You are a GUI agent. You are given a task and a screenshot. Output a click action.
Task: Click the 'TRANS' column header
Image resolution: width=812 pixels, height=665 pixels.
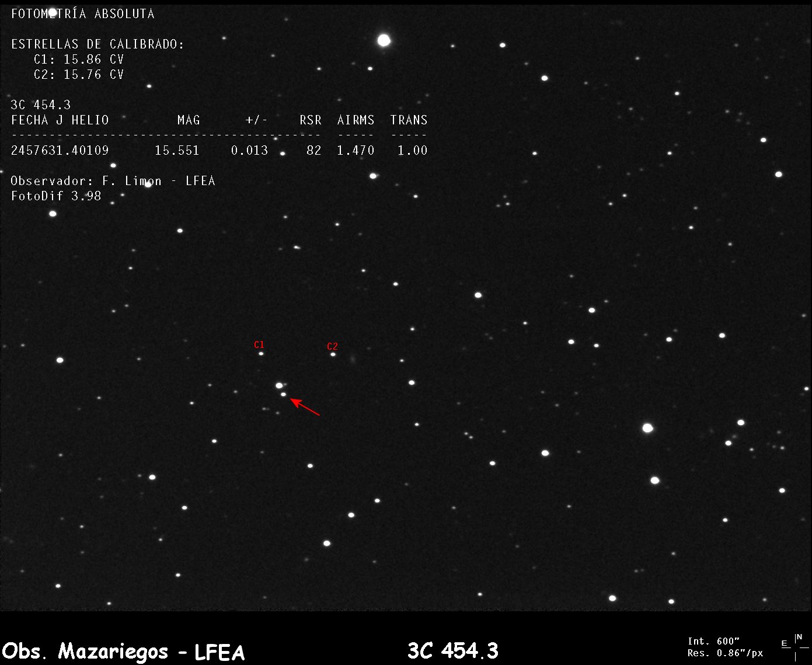coord(409,120)
